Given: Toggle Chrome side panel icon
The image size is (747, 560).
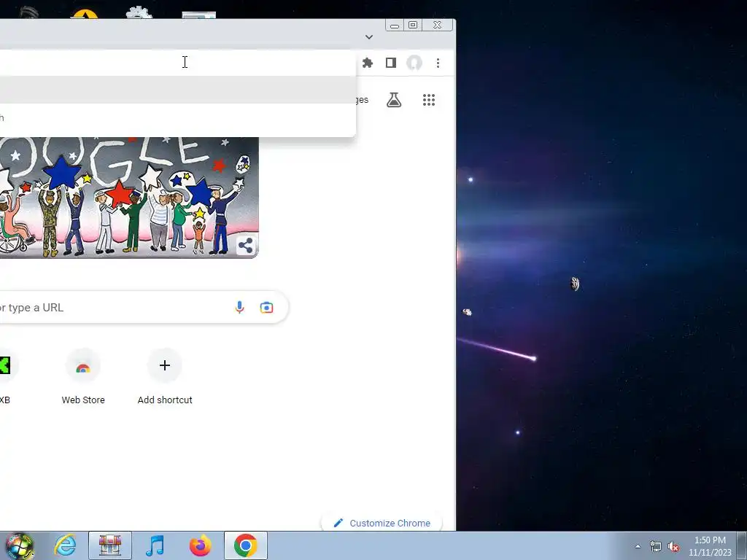Looking at the screenshot, I should click(391, 63).
